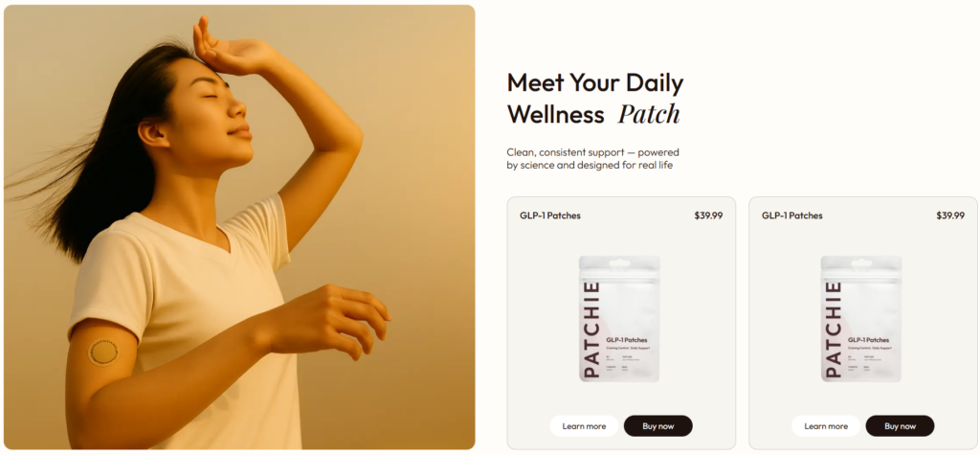Screen dimensions: 980x455
Task: Click the vertical PATCHIE logo on second pouch
Action: click(x=834, y=330)
